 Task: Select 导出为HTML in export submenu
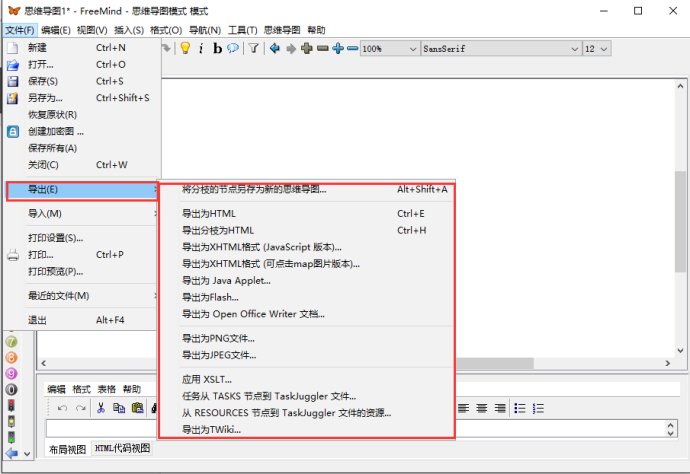coord(307,213)
